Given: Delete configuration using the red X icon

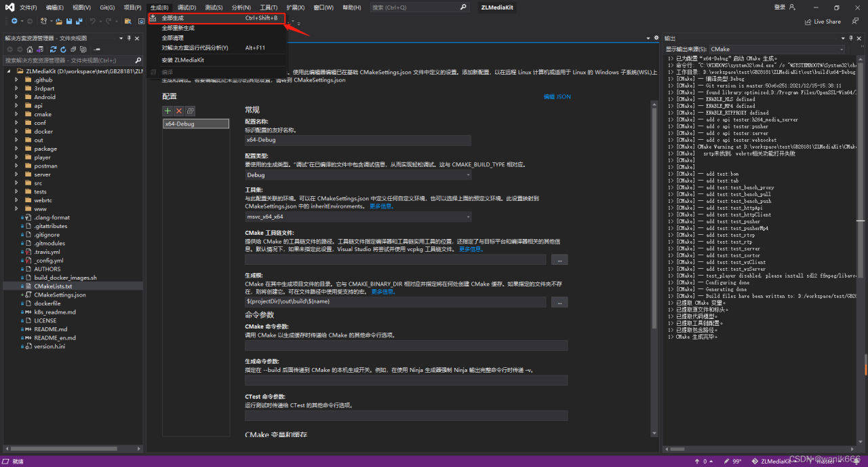Looking at the screenshot, I should pyautogui.click(x=179, y=111).
